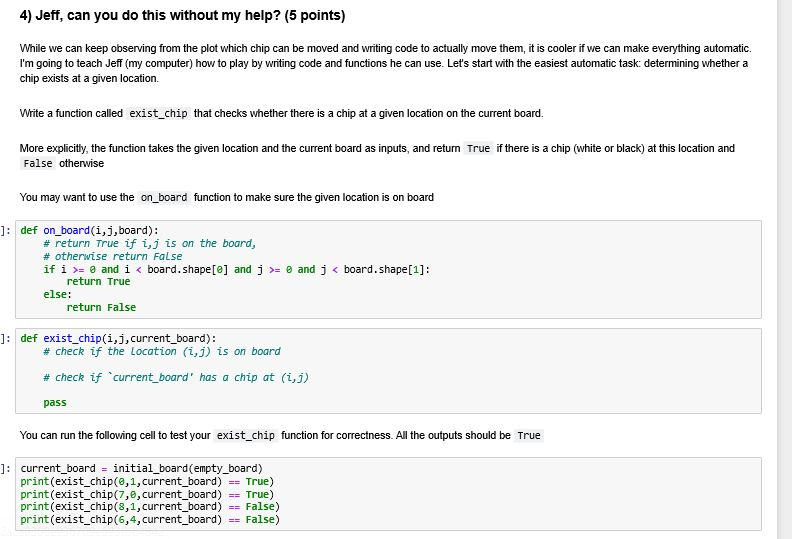Click the inline code "on_board" in the hint sentence
Image resolution: width=792 pixels, height=539 pixels.
(x=164, y=198)
